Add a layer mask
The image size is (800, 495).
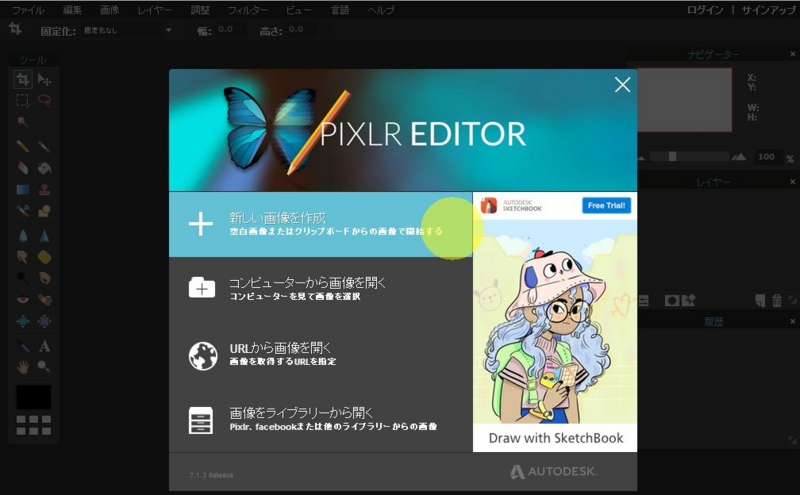[671, 301]
